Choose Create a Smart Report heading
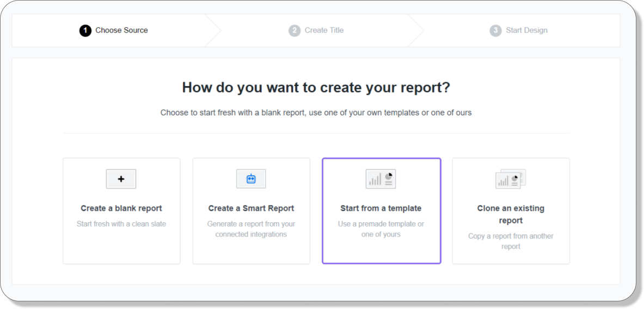Image resolution: width=644 pixels, height=309 pixels. click(251, 208)
